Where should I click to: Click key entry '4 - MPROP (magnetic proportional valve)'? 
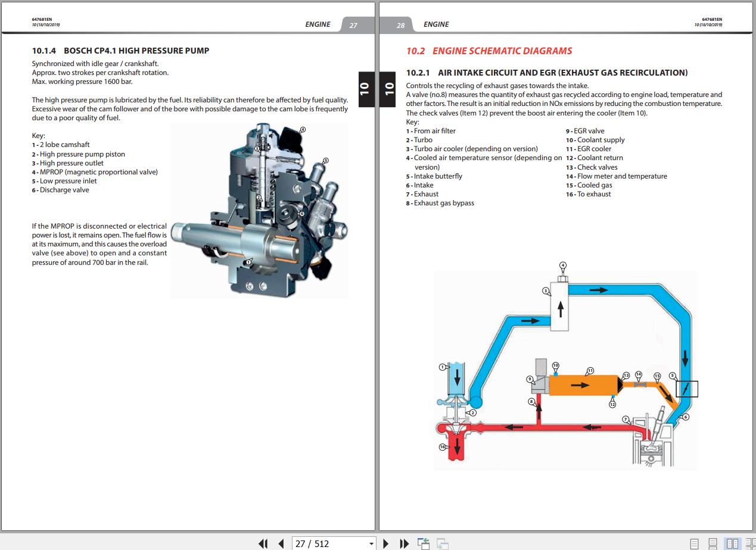coord(95,172)
